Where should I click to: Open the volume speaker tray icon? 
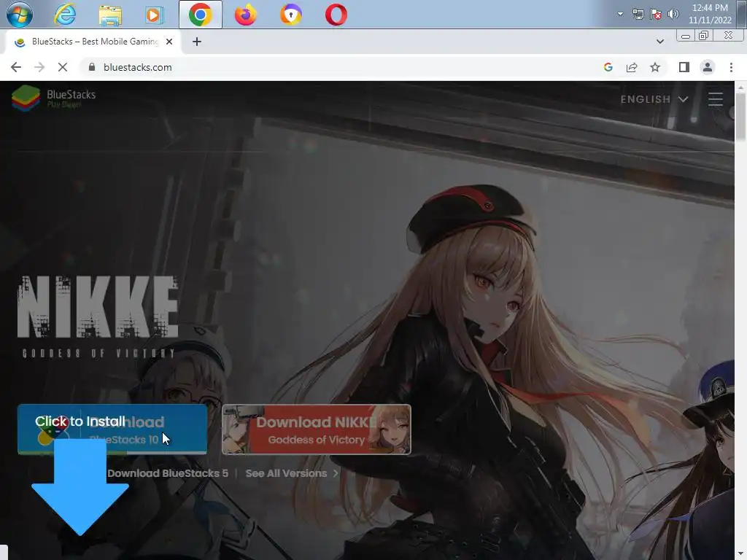(x=673, y=14)
